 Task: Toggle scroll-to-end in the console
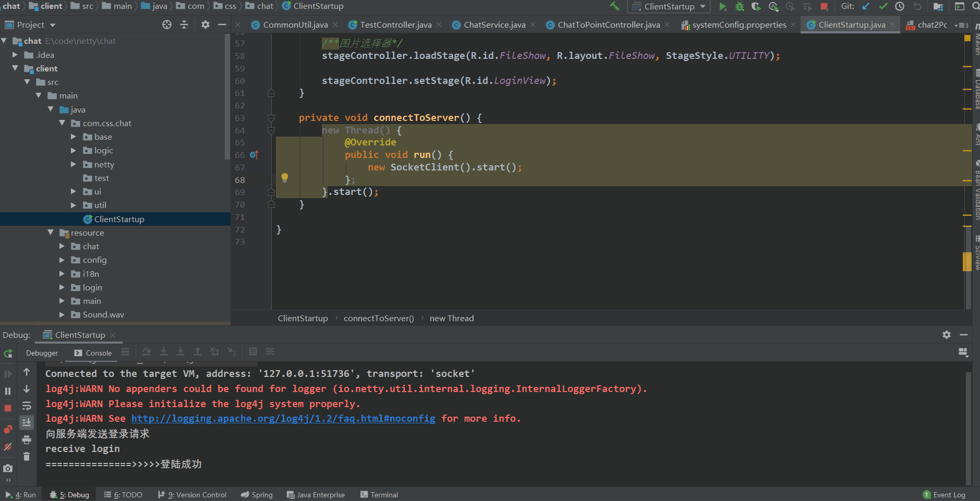[27, 422]
